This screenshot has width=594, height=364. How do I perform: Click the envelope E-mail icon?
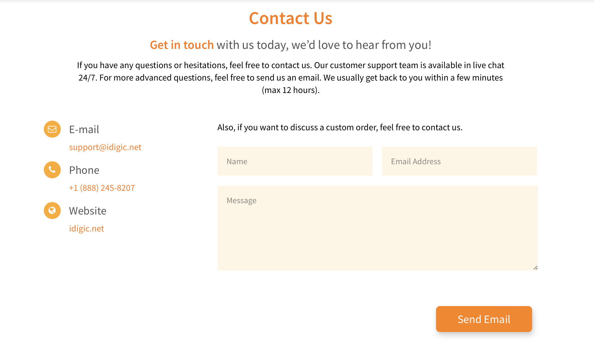click(x=52, y=129)
